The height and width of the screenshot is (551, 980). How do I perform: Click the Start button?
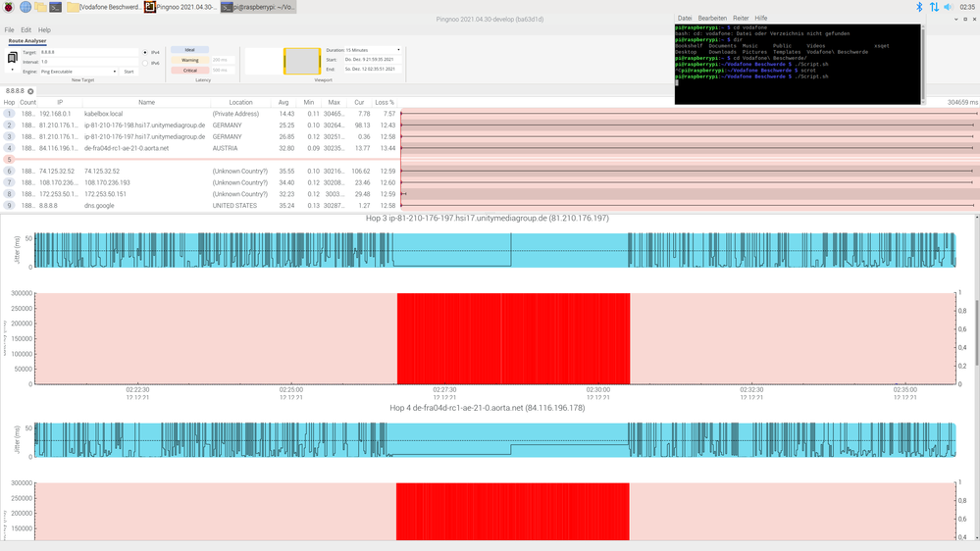[129, 72]
